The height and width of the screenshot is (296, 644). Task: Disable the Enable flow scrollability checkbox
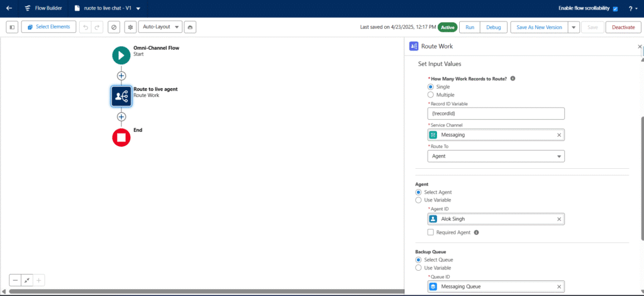pyautogui.click(x=615, y=9)
